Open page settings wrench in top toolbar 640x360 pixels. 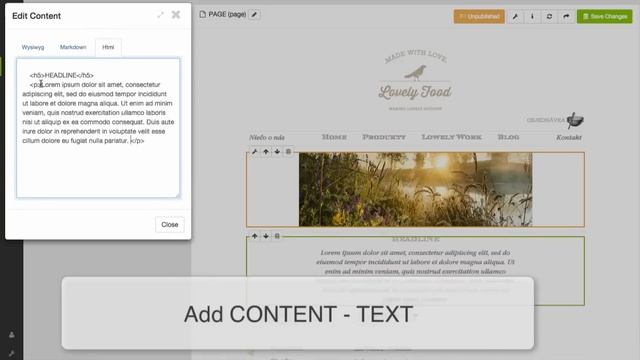point(515,16)
